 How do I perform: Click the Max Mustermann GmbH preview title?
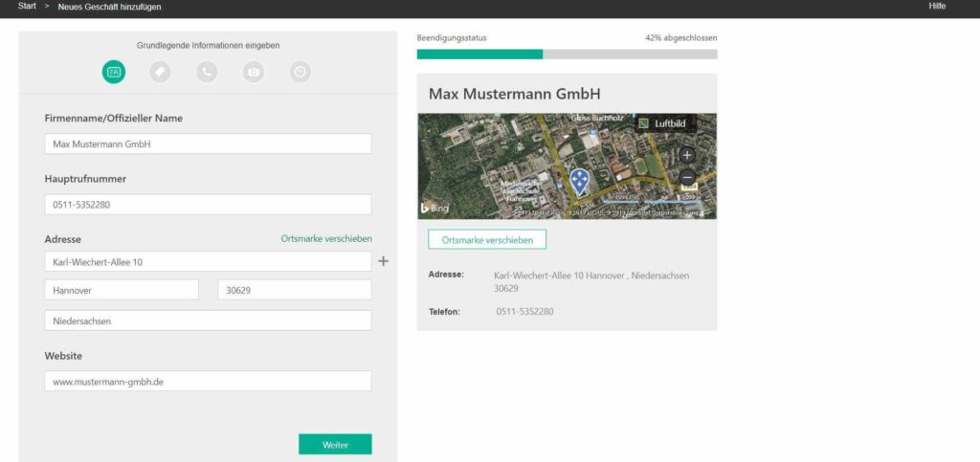[514, 95]
